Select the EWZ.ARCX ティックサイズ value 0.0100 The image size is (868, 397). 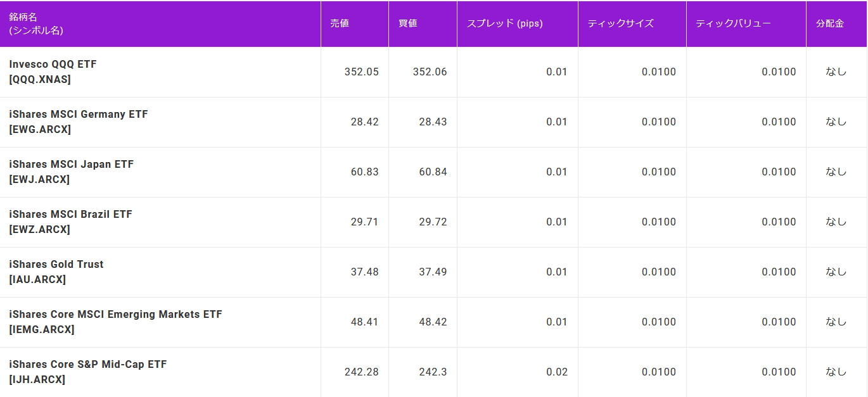(659, 222)
